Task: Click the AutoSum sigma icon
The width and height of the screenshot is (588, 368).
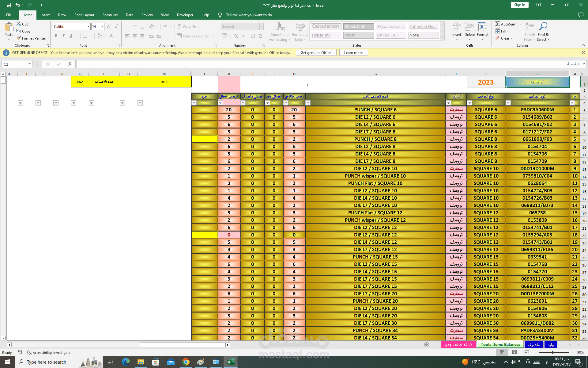Action: (498, 24)
